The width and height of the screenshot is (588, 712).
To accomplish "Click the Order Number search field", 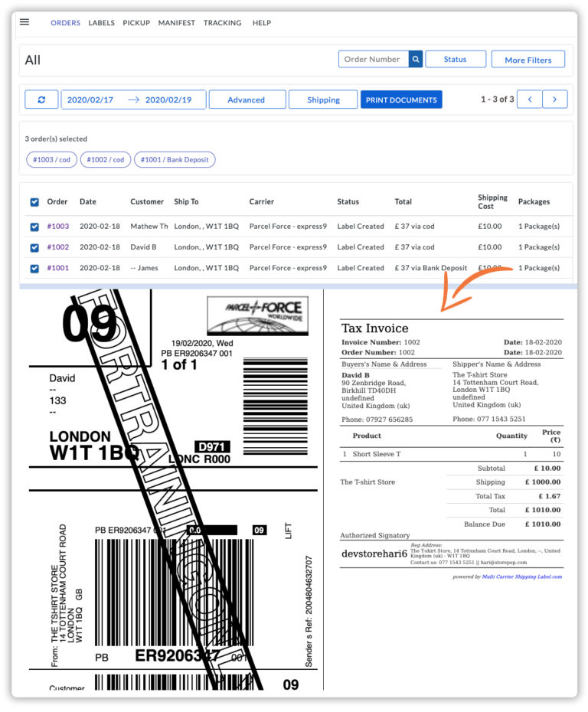I will point(374,59).
